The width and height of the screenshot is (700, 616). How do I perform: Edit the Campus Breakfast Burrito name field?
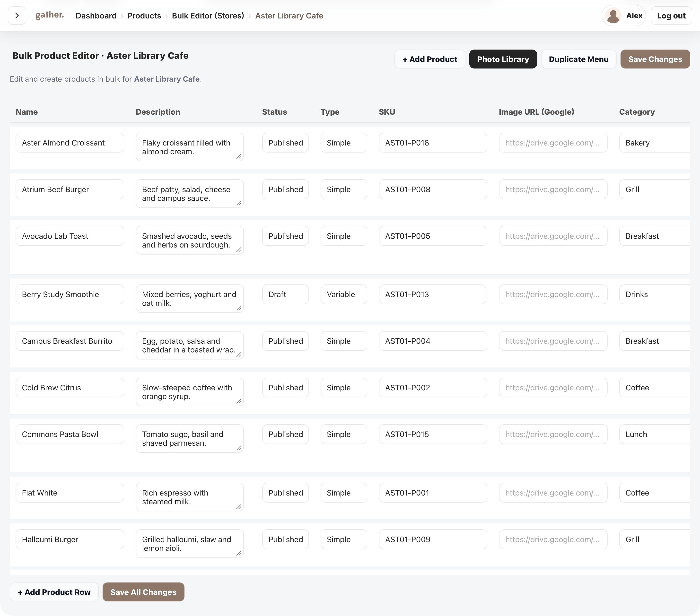click(x=70, y=341)
